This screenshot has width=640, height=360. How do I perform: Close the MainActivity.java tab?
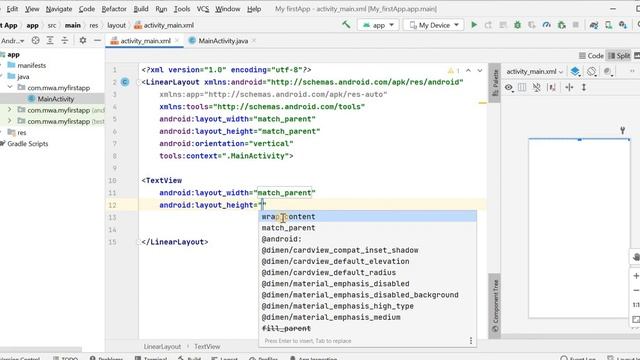pyautogui.click(x=254, y=40)
